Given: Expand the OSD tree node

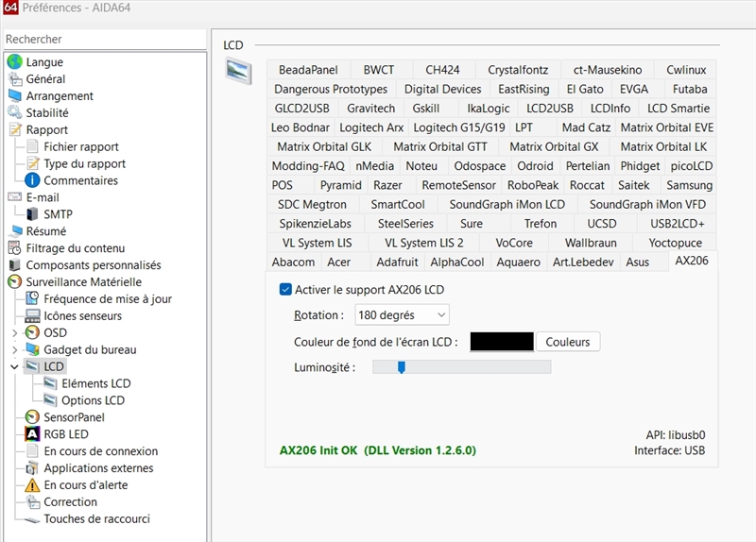Looking at the screenshot, I should [14, 333].
